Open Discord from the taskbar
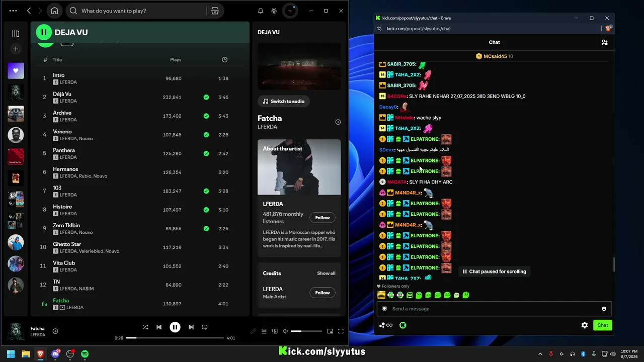Screen dimensions: 644x362 tap(55, 354)
